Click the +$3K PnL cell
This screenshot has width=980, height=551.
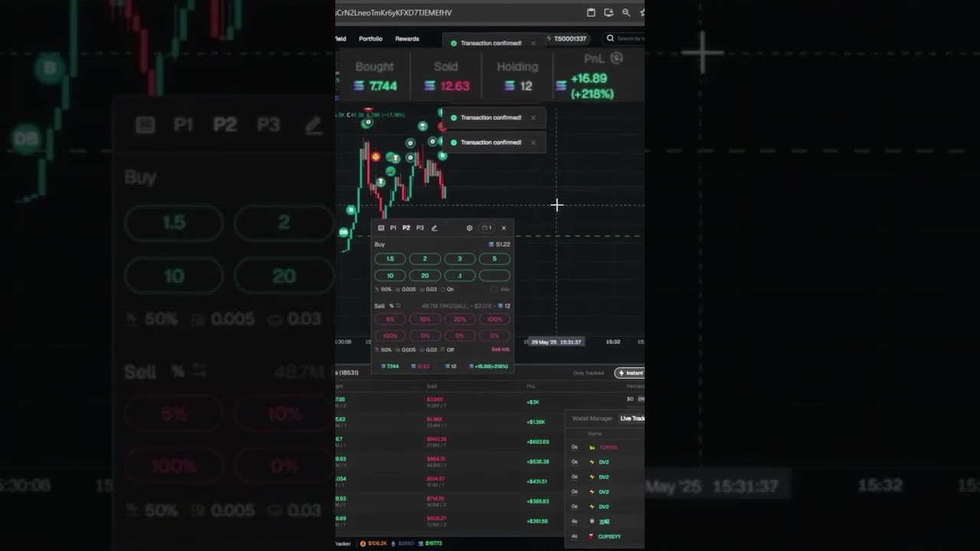tap(533, 402)
